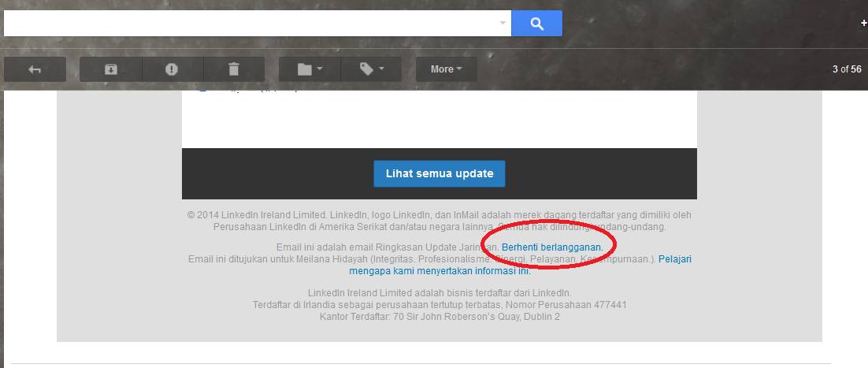Report this message as spam
This screenshot has width=868, height=368.
click(x=172, y=69)
